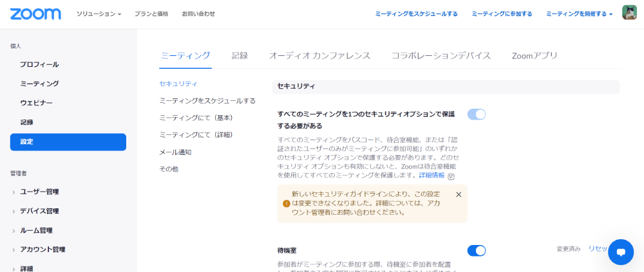This screenshot has height=272, width=644.
Task: Jump to セキュリティ section anchor
Action: tap(178, 84)
